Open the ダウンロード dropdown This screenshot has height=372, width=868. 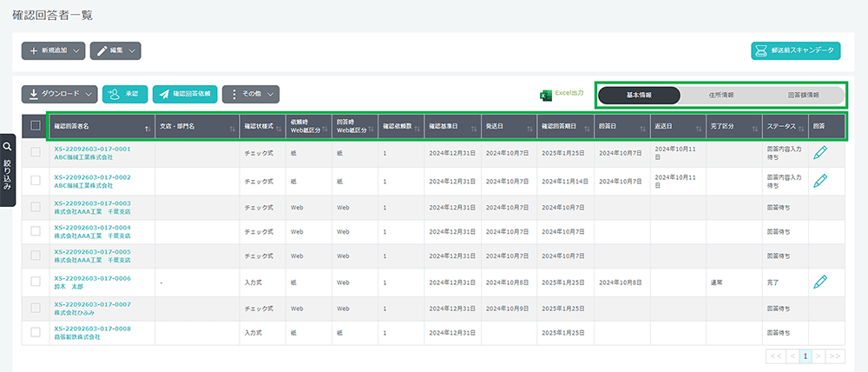point(59,94)
